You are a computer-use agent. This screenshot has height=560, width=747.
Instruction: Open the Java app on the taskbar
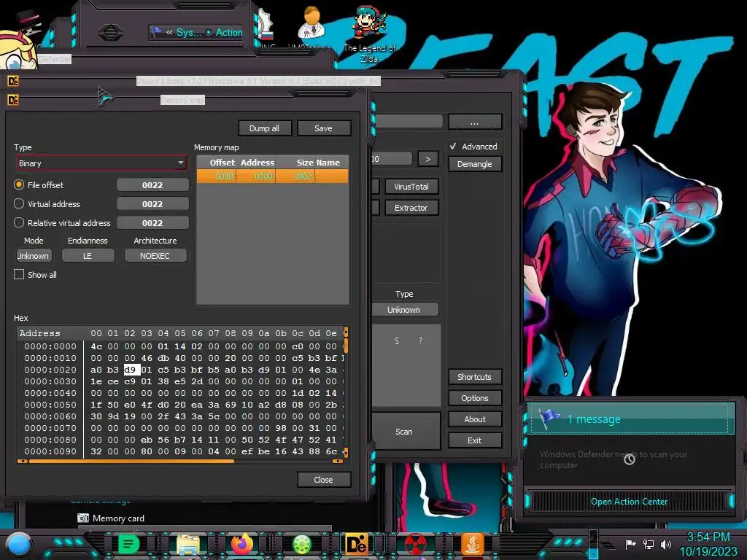[473, 544]
